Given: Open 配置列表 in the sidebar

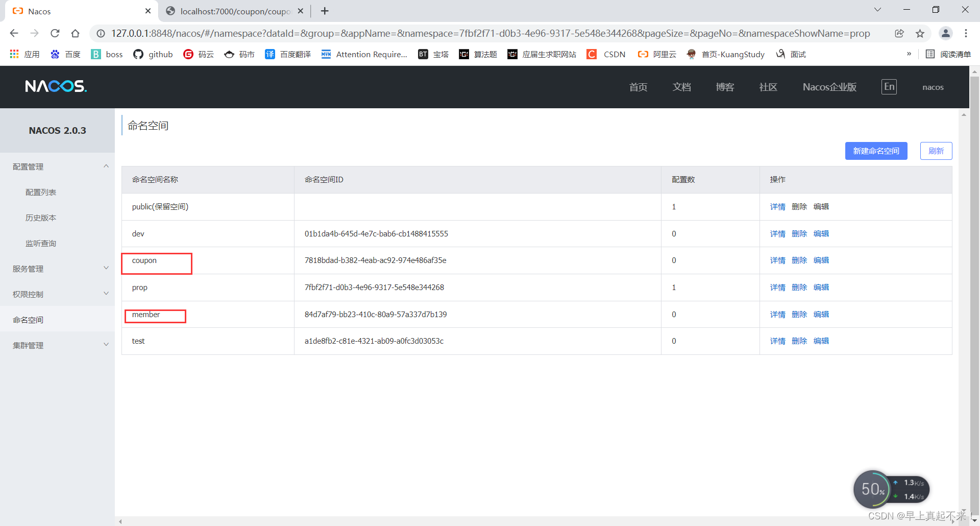Looking at the screenshot, I should point(41,192).
